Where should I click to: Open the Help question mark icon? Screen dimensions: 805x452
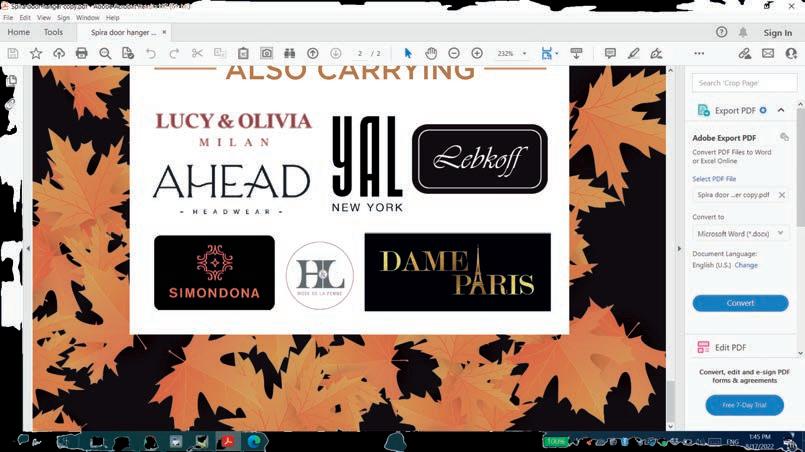[721, 32]
